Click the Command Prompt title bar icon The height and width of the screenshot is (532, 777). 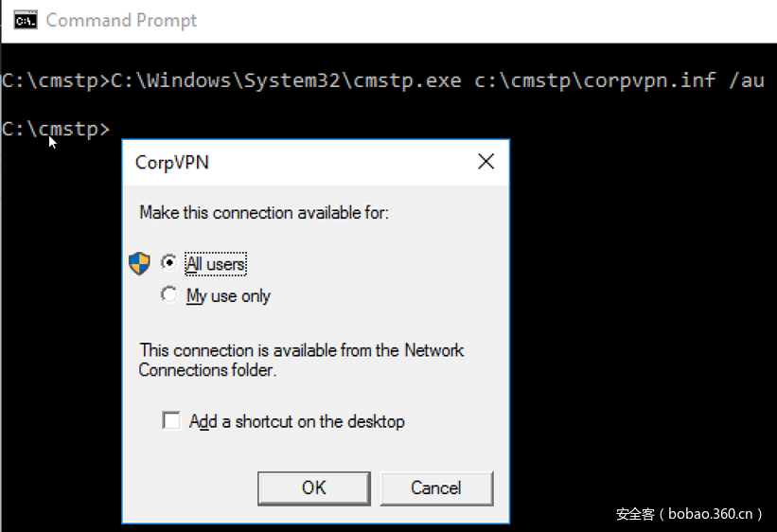(x=26, y=20)
